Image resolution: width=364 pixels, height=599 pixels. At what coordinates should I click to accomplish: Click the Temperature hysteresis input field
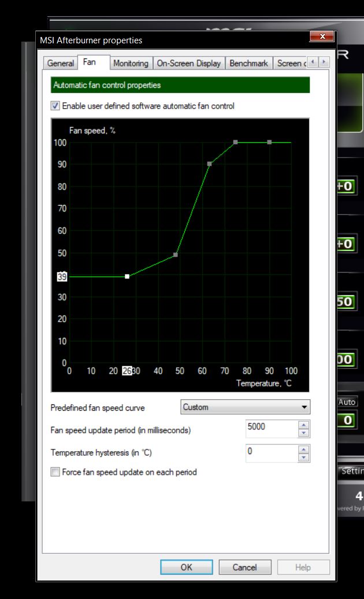272,453
